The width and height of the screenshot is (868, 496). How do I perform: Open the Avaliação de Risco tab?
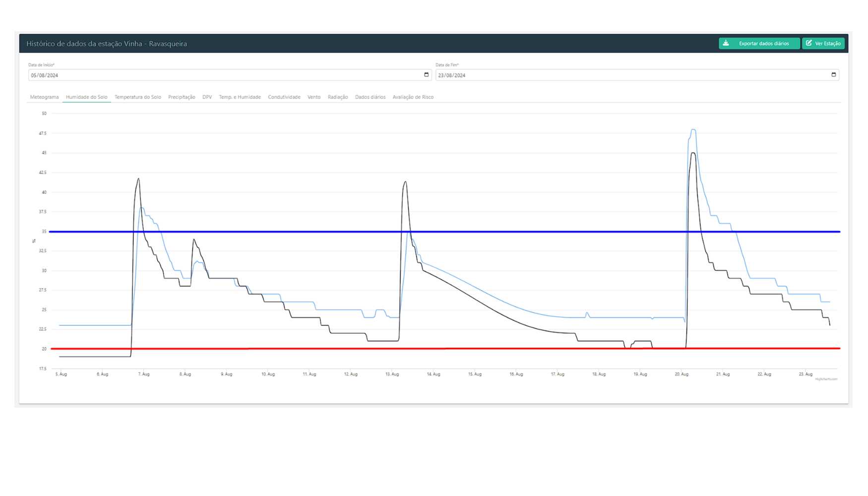[413, 97]
